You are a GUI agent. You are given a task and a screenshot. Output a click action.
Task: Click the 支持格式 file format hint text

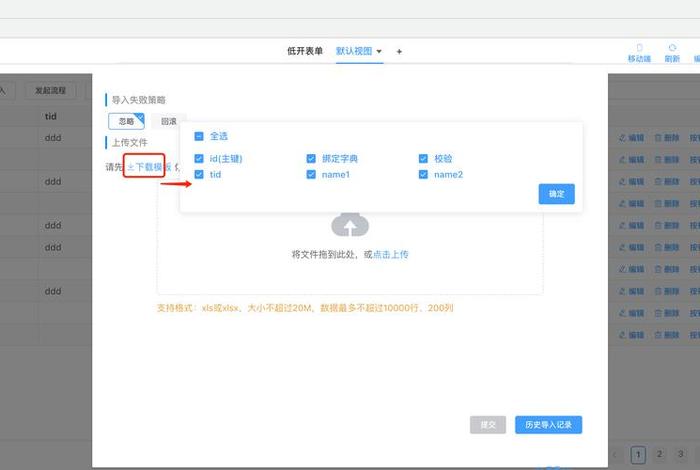(x=305, y=308)
